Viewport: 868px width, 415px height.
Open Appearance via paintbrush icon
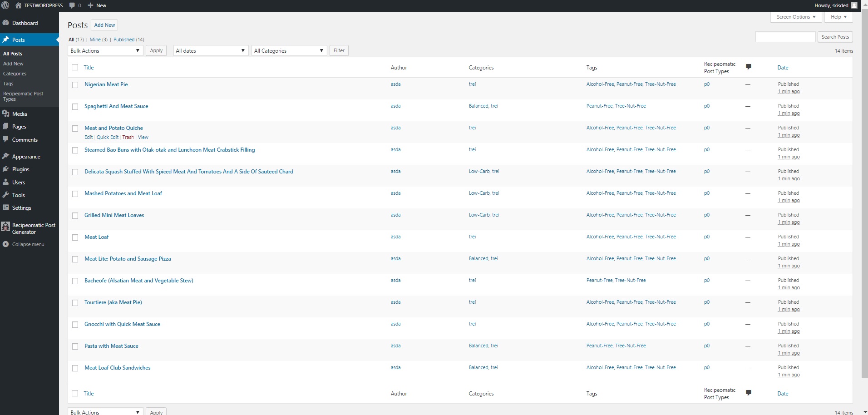[x=5, y=156]
